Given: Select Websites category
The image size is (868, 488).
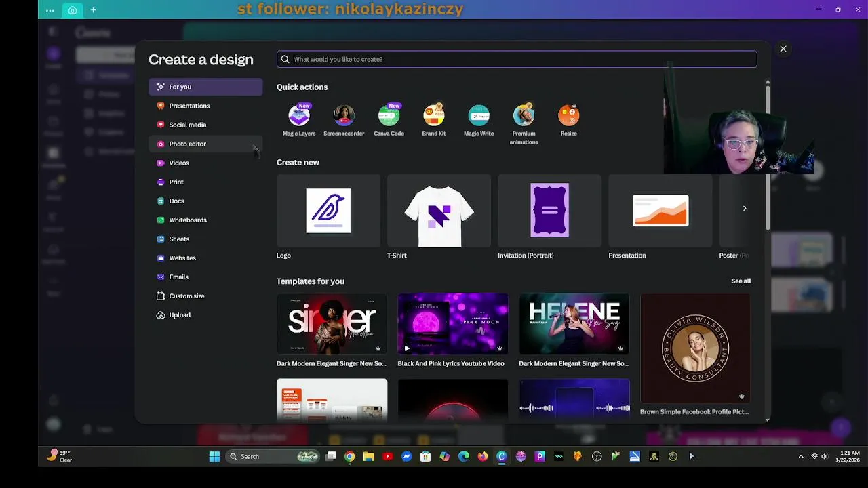Looking at the screenshot, I should [205, 258].
